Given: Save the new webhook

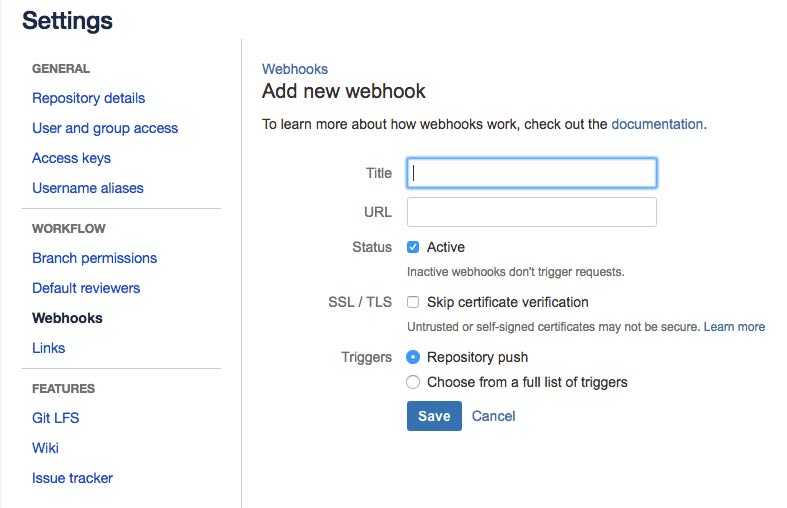Looking at the screenshot, I should coord(434,416).
